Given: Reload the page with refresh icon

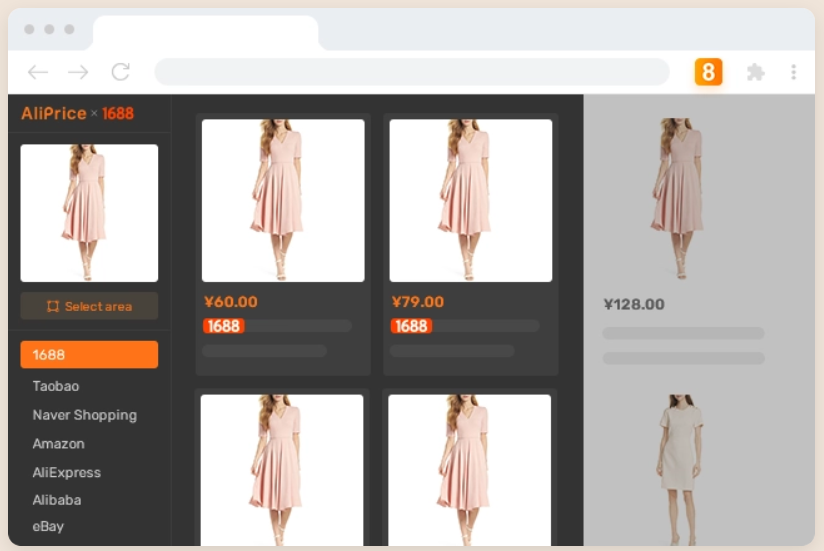Looking at the screenshot, I should point(121,72).
